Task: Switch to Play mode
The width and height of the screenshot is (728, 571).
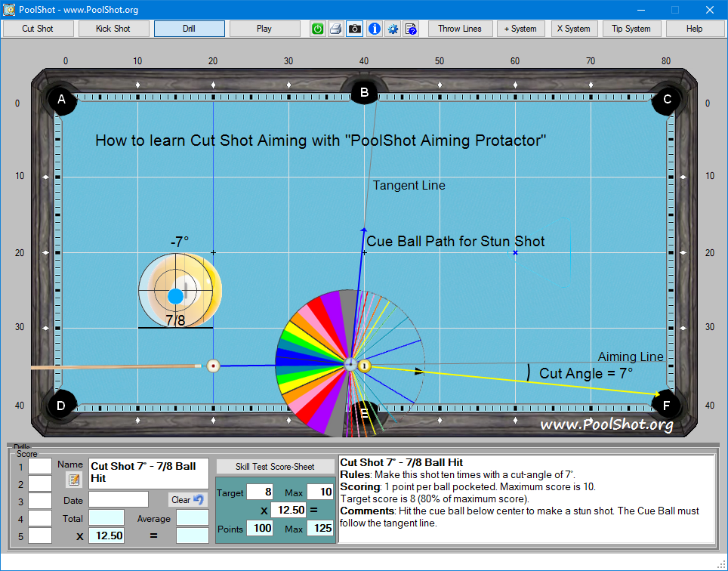Action: point(264,29)
